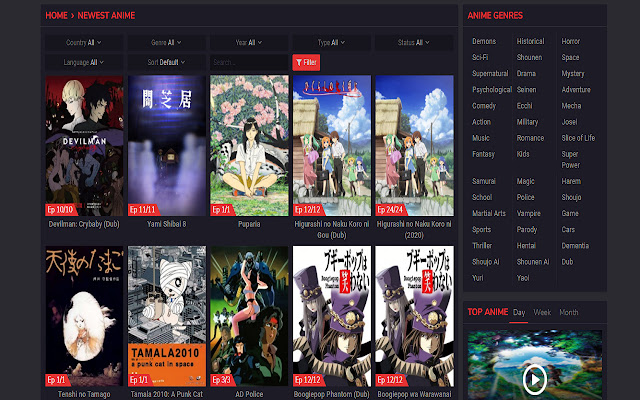Open Tamala 2010 poster thumbnail
This screenshot has width=640, height=400.
coord(167,316)
